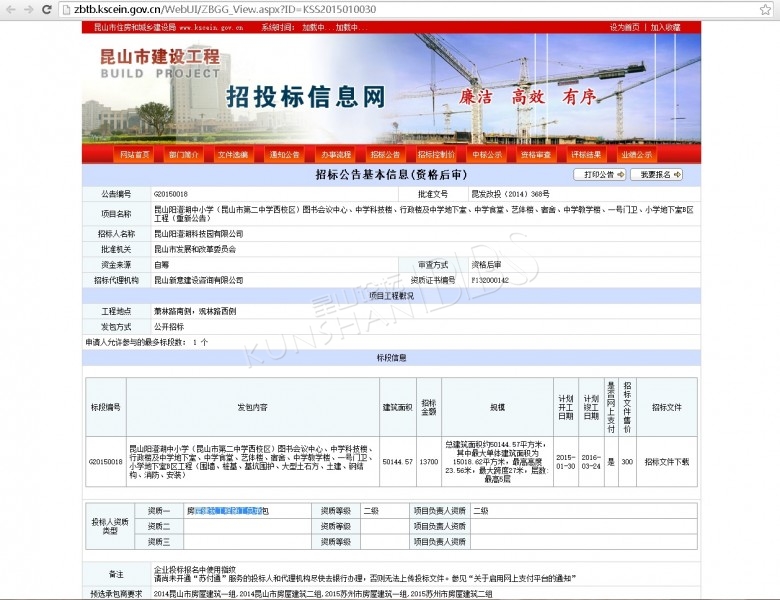Viewport: 780px width, 600px height.
Task: Open the 办事流程 menu item
Action: tap(336, 154)
